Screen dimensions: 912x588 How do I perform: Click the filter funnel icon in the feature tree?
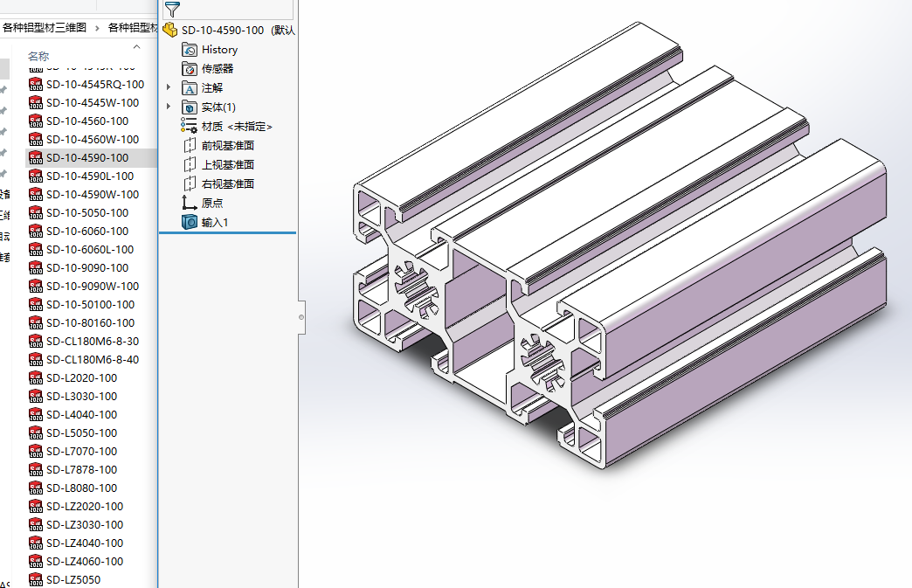[x=172, y=10]
